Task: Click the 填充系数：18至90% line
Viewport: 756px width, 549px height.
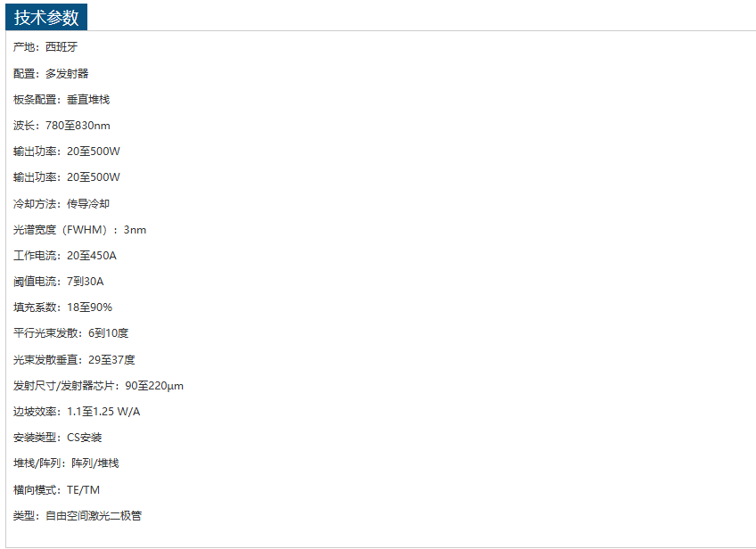Action: tap(62, 307)
